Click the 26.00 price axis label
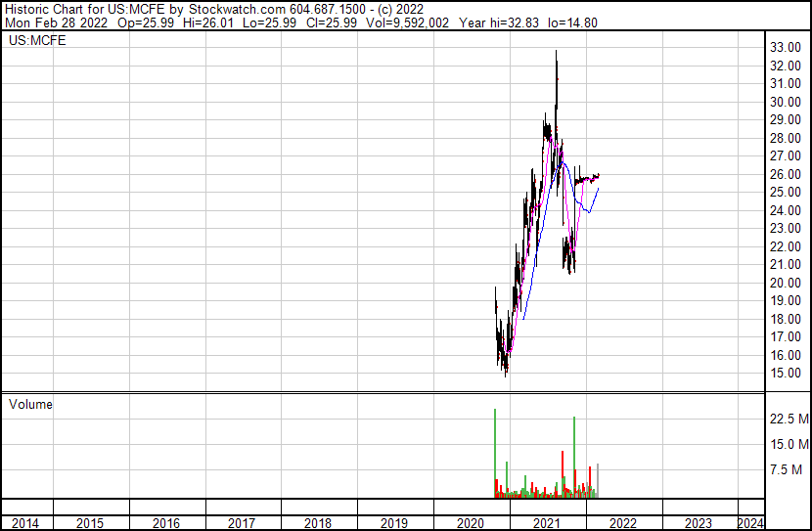 pos(786,174)
